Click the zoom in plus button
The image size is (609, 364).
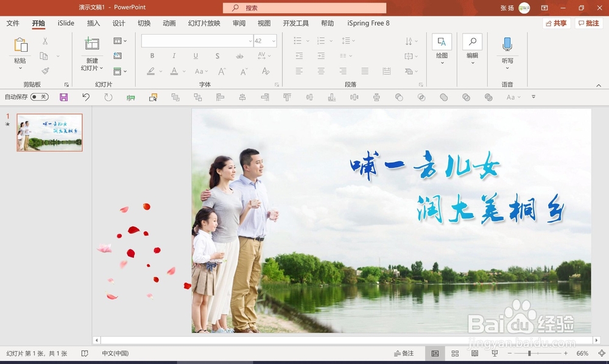click(x=566, y=354)
